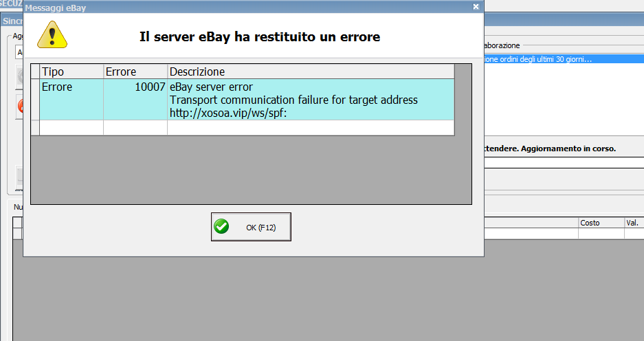Image resolution: width=644 pixels, height=341 pixels.
Task: Click the http://xosoa.vip/ws/spf: address text
Action: pyautogui.click(x=228, y=113)
